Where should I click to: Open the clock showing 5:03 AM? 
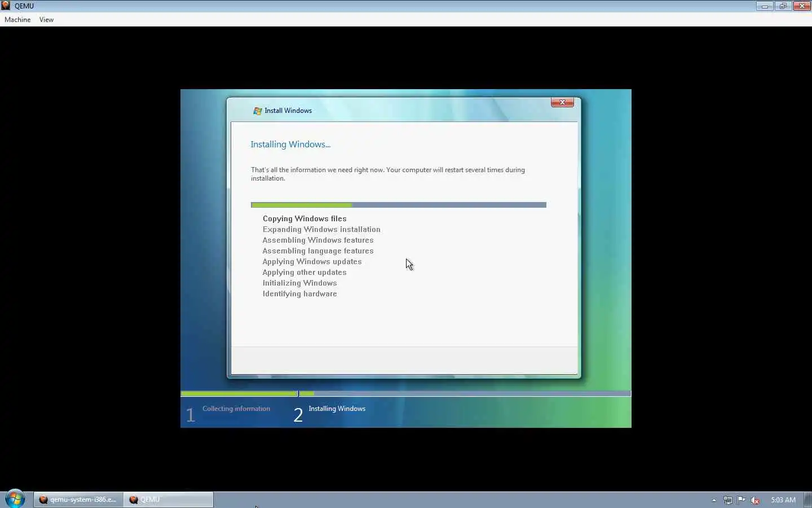(783, 500)
